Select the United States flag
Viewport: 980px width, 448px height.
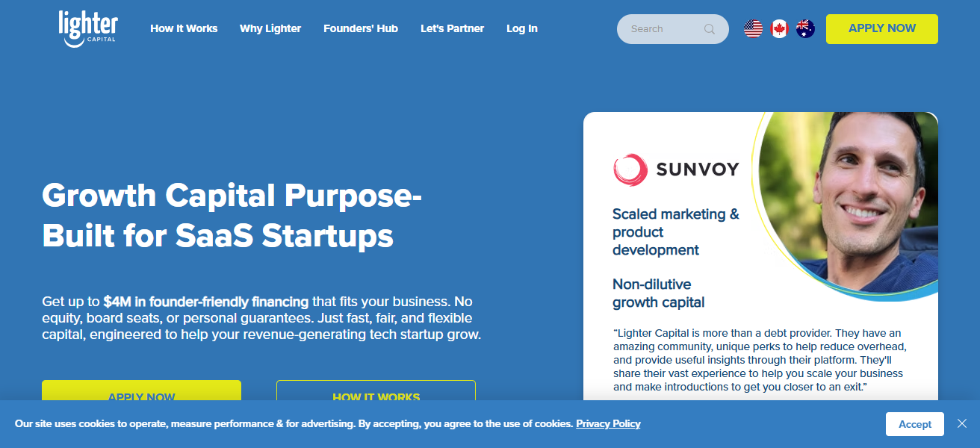pyautogui.click(x=753, y=29)
